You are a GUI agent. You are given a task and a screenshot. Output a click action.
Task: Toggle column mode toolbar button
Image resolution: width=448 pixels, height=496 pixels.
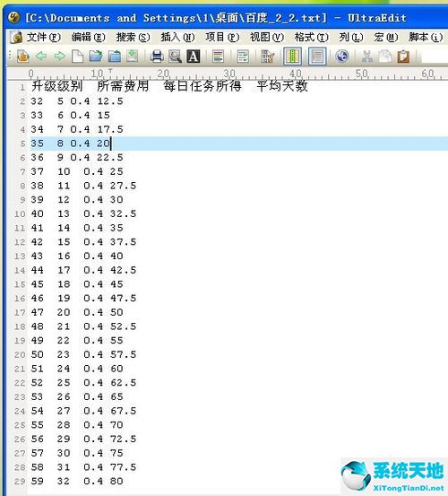292,57
